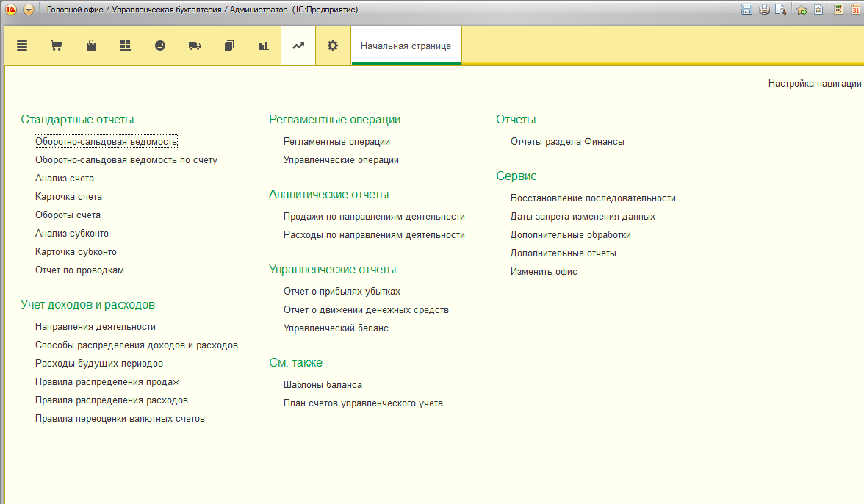Open Оборотно-сальдовая ведомость report
This screenshot has height=504, width=864.
[x=107, y=142]
